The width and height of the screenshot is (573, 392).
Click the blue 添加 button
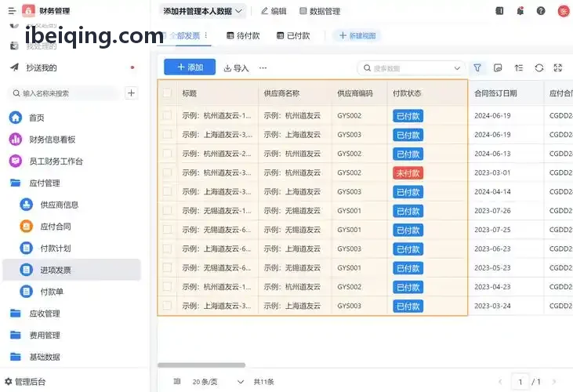(190, 67)
